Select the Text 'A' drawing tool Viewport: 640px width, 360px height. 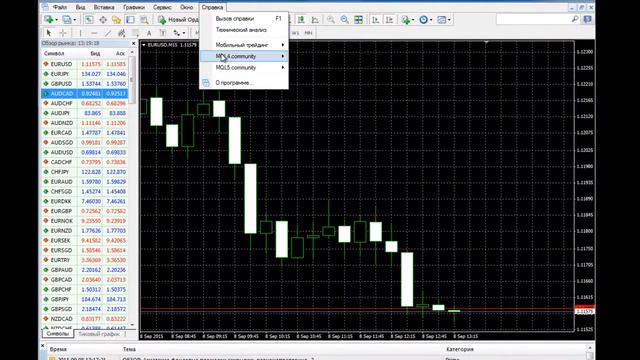click(149, 33)
